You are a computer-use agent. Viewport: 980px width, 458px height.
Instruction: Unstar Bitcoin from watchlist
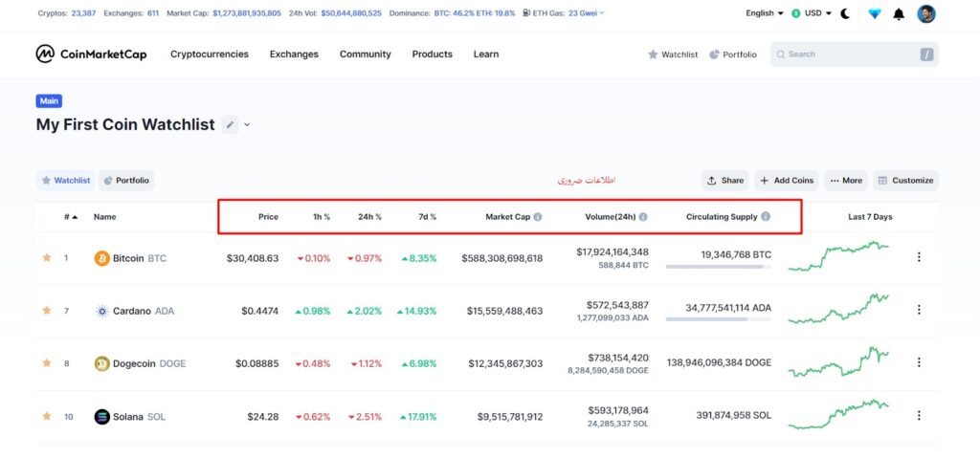coord(46,257)
